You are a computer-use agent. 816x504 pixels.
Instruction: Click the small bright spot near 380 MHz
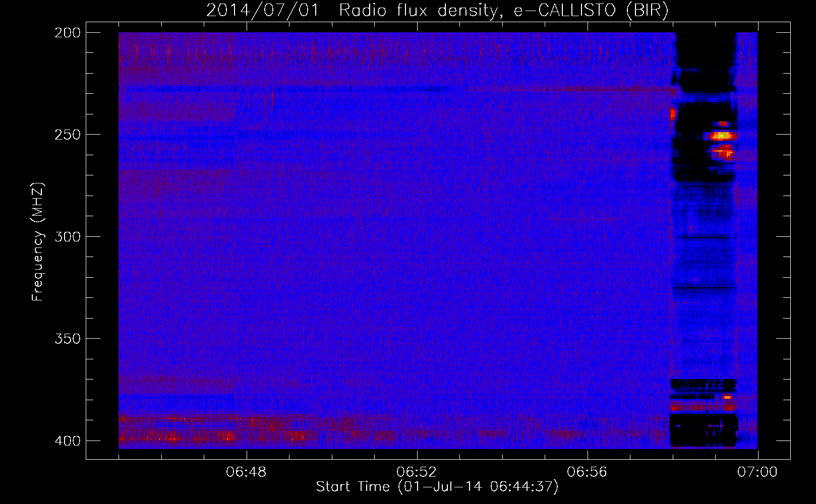(x=727, y=397)
